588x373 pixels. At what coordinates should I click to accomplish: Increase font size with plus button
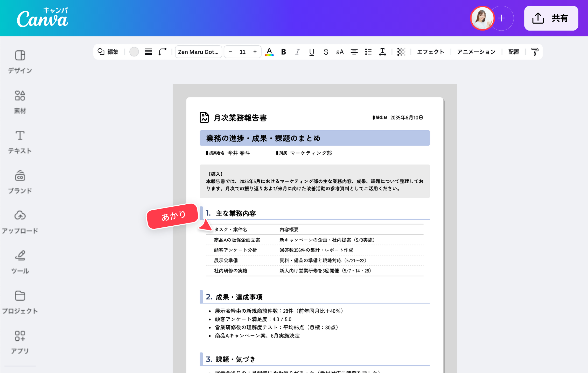pos(255,52)
